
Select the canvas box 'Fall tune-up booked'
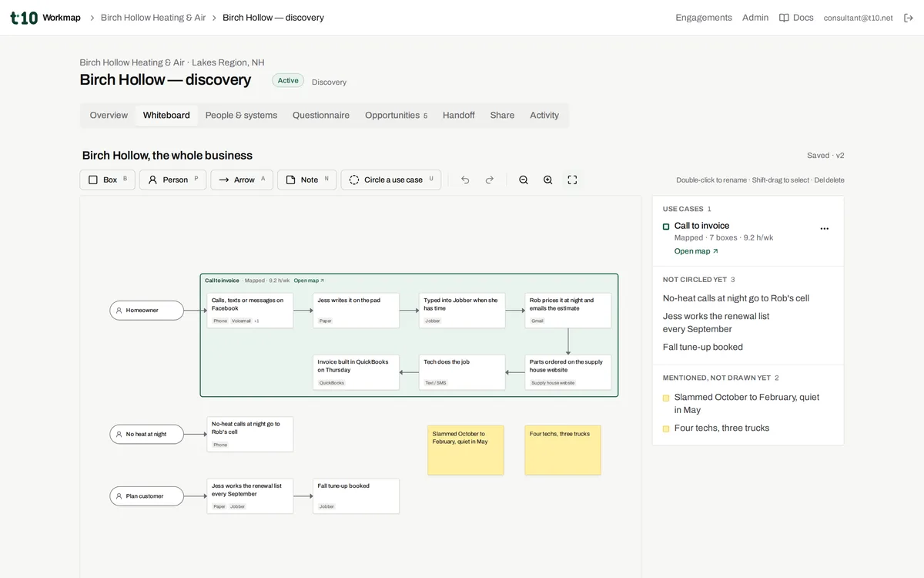point(357,496)
